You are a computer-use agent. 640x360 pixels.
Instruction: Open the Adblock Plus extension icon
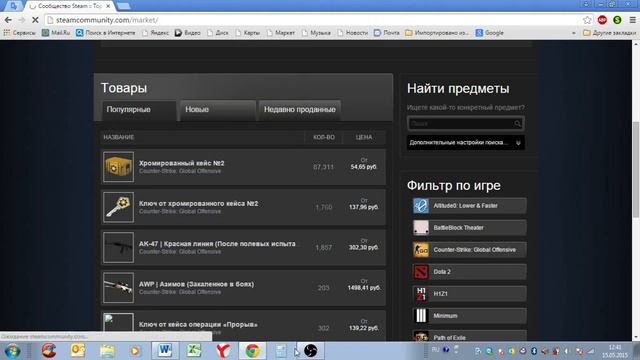pos(602,20)
